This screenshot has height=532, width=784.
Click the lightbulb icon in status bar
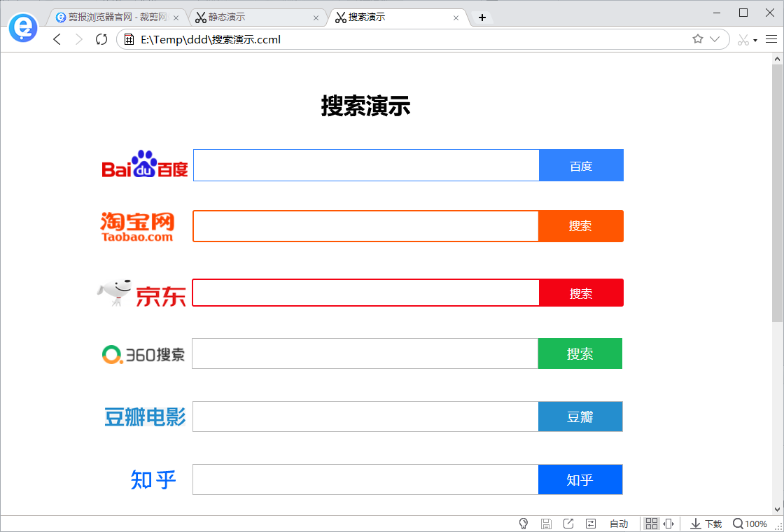tap(524, 524)
